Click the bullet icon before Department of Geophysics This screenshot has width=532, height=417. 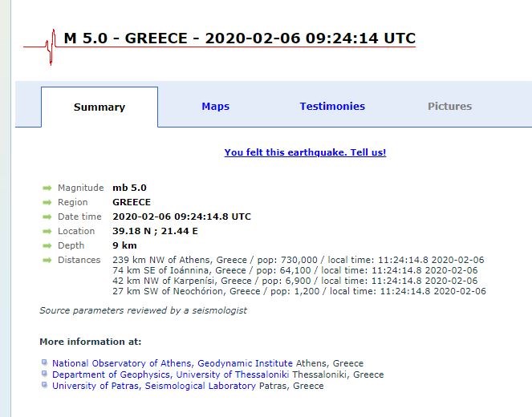(45, 374)
